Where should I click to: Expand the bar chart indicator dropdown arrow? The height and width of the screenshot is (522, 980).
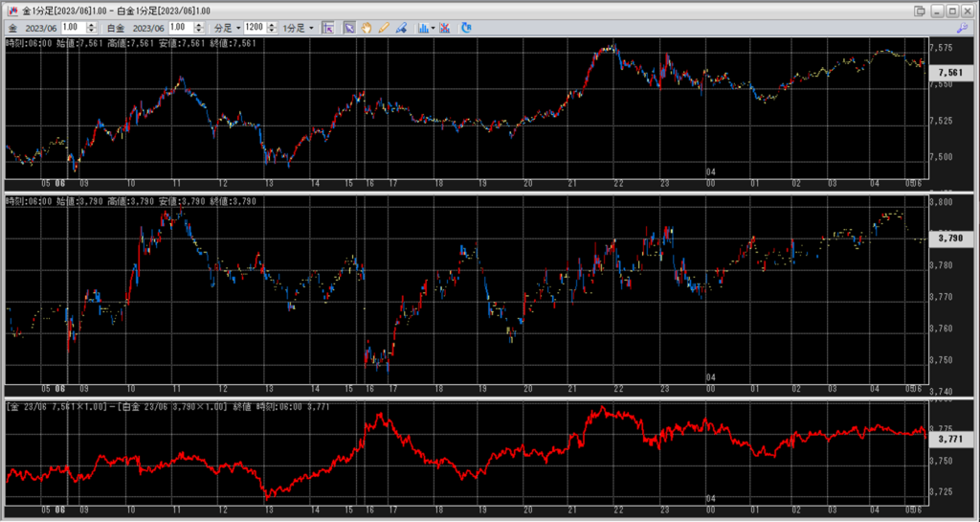[434, 28]
